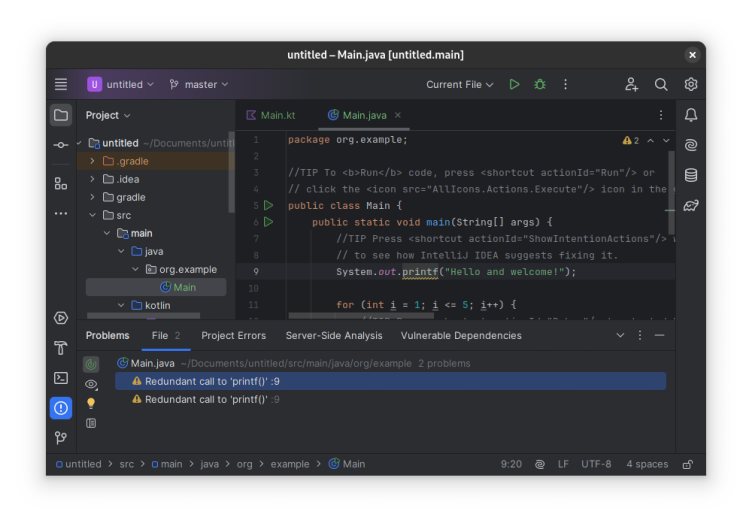Click the run gutter icon beside main method
The width and height of the screenshot is (752, 526).
click(x=269, y=222)
